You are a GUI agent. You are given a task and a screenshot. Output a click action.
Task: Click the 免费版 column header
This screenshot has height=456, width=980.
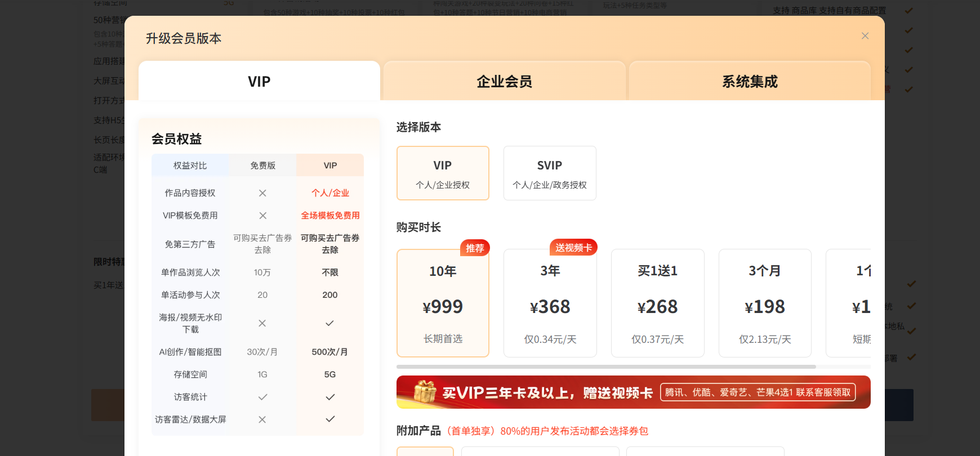click(x=262, y=166)
